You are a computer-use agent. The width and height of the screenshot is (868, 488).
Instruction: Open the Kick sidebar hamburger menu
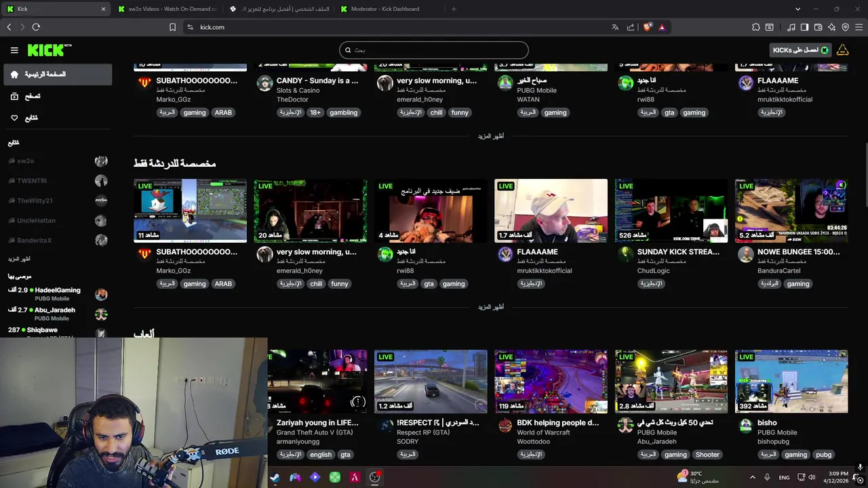coord(14,50)
